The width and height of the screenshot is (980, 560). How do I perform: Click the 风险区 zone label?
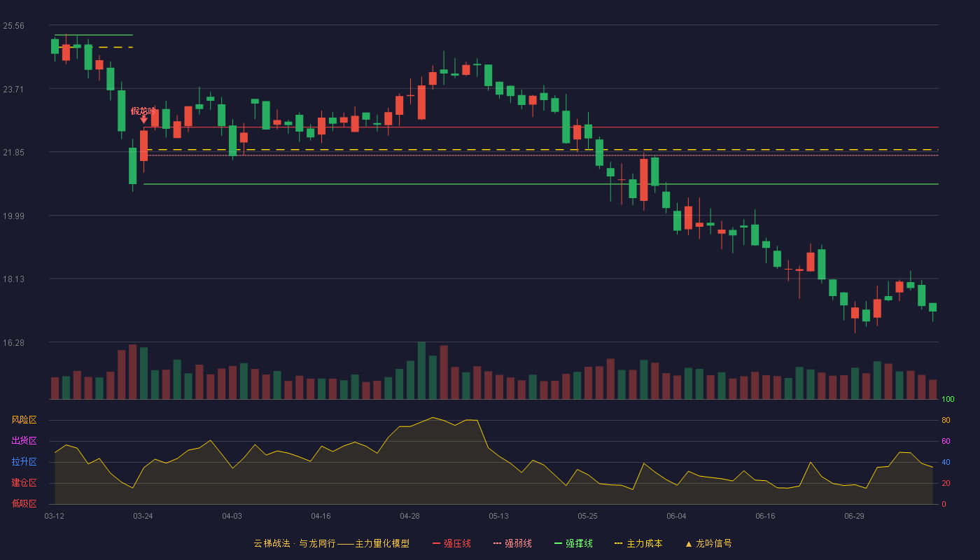pos(24,420)
